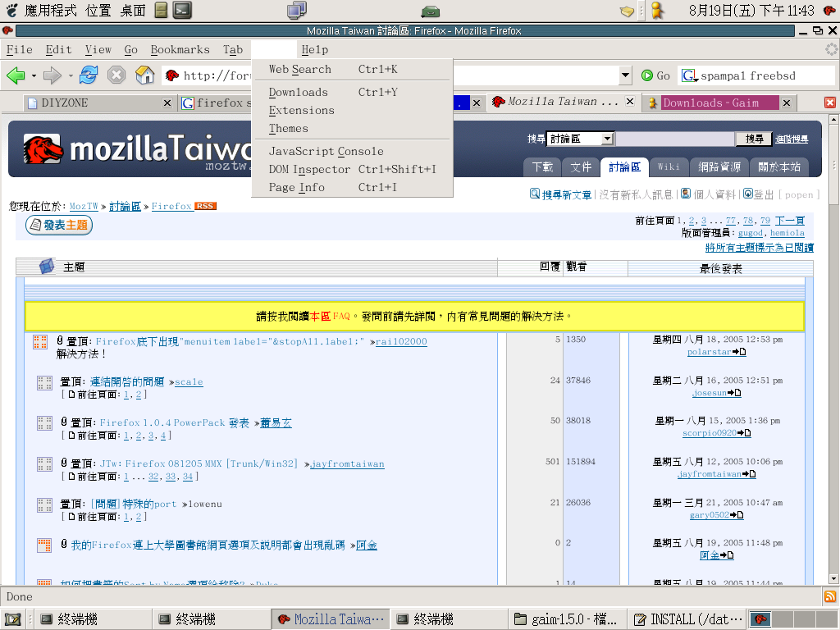The height and width of the screenshot is (630, 840).
Task: Open the 本區FAQ link in yellow notice
Action: pyautogui.click(x=330, y=317)
